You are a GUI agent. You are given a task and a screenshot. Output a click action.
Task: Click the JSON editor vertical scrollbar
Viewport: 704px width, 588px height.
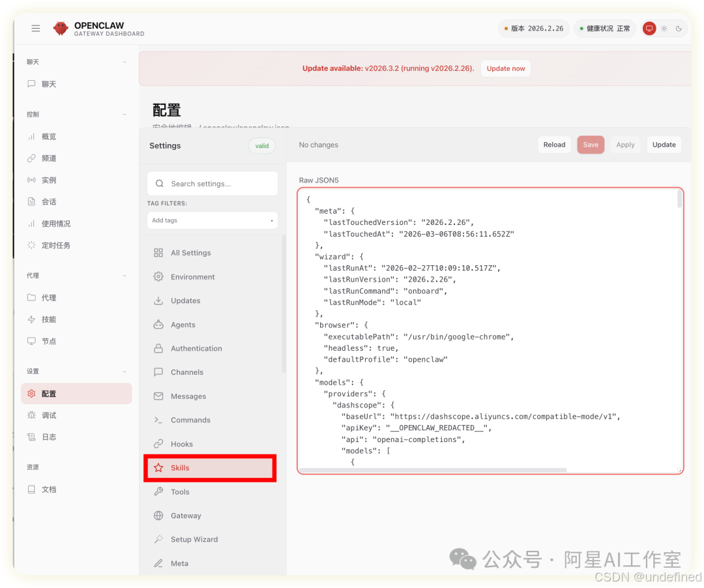(x=679, y=198)
